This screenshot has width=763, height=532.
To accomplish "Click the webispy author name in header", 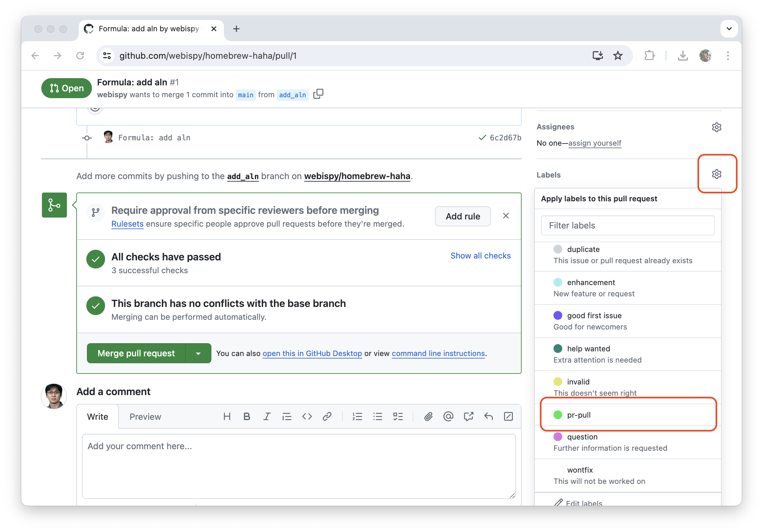I will pos(112,95).
